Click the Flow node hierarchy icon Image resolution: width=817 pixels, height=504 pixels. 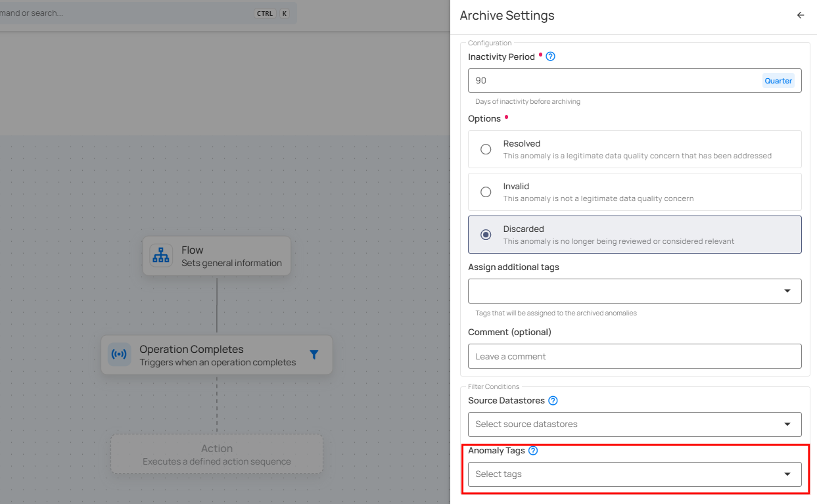[161, 256]
